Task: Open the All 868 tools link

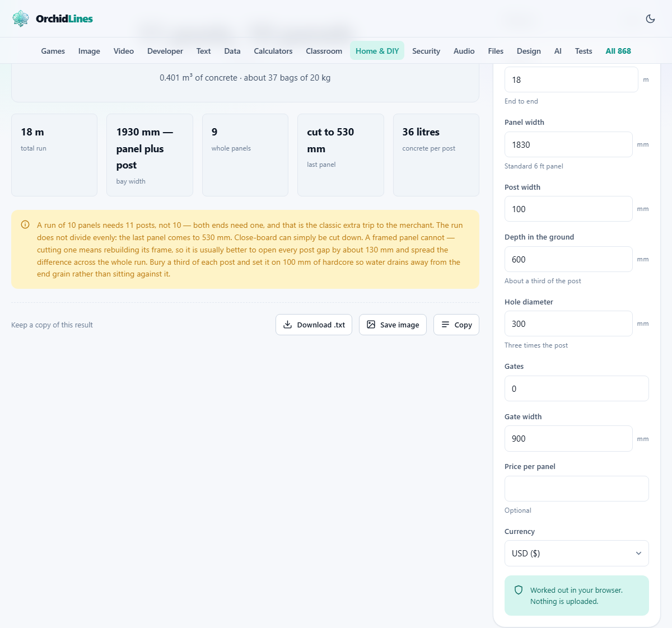Action: click(x=618, y=51)
